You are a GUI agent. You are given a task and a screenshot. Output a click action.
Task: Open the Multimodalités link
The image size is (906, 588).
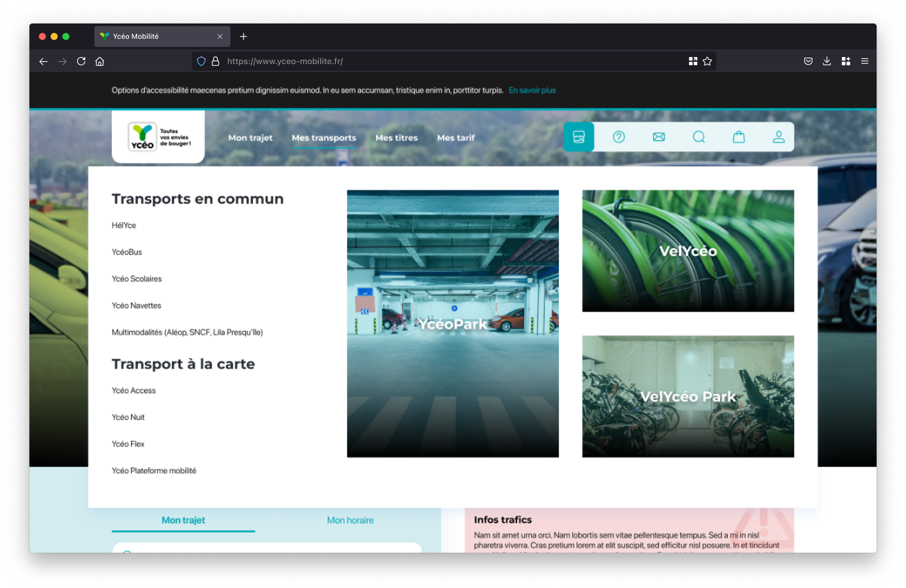point(187,333)
